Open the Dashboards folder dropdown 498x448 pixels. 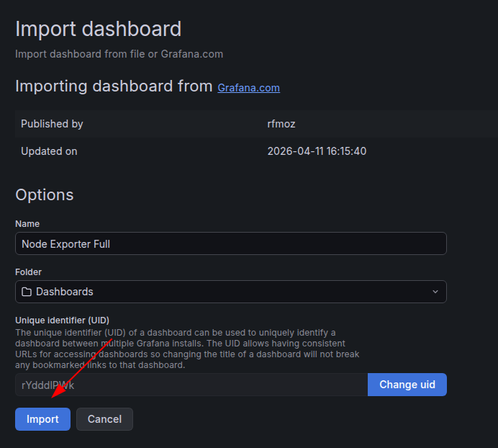(231, 292)
